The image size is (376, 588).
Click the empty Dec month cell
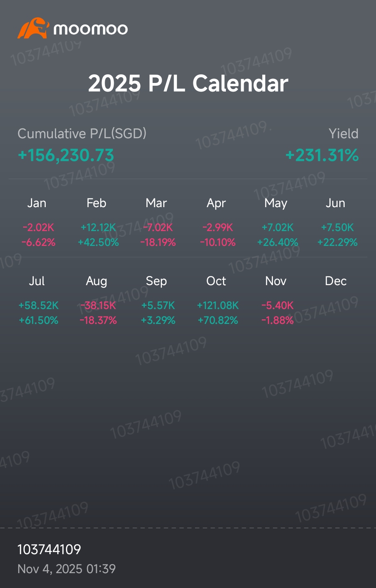[337, 300]
